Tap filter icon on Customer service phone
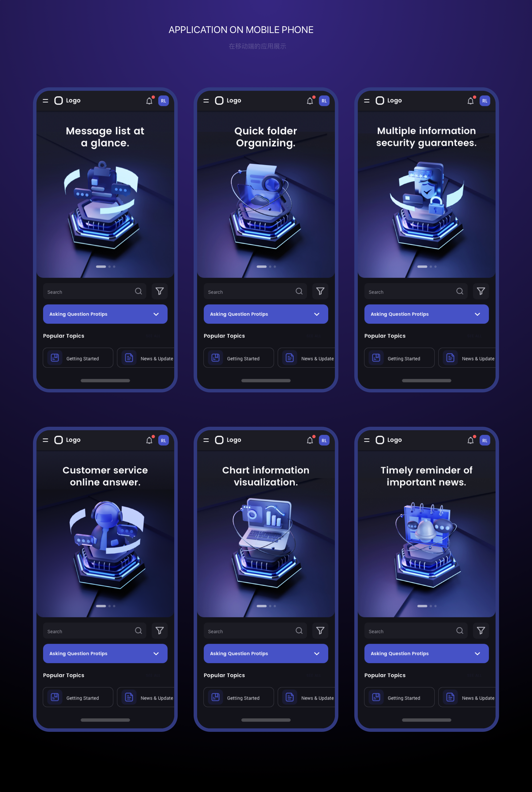 click(159, 630)
